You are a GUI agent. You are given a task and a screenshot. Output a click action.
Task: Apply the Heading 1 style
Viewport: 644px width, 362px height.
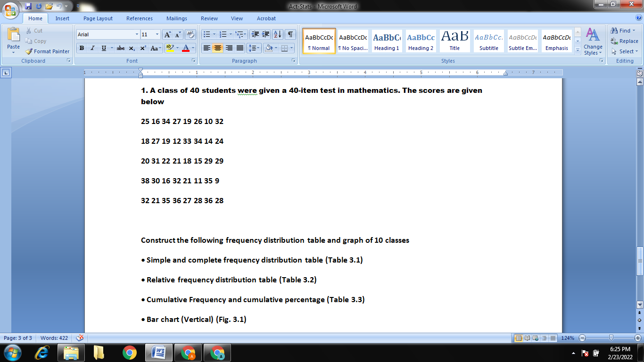[x=386, y=41]
